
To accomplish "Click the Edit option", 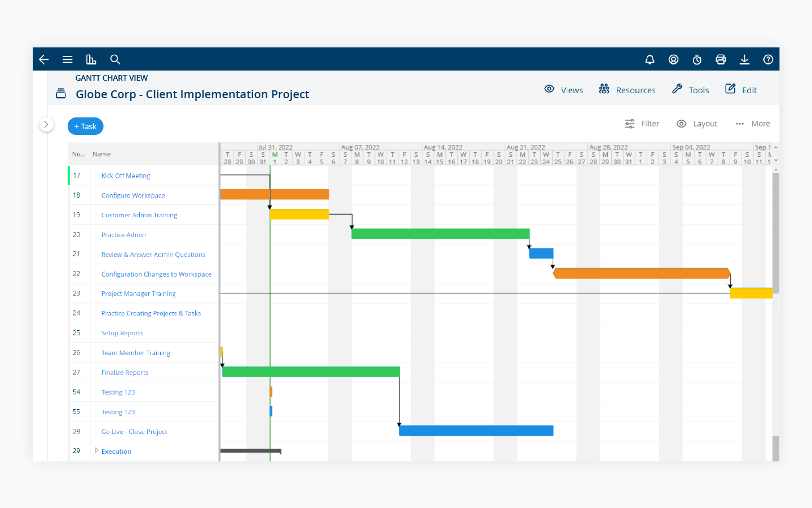I will click(741, 90).
